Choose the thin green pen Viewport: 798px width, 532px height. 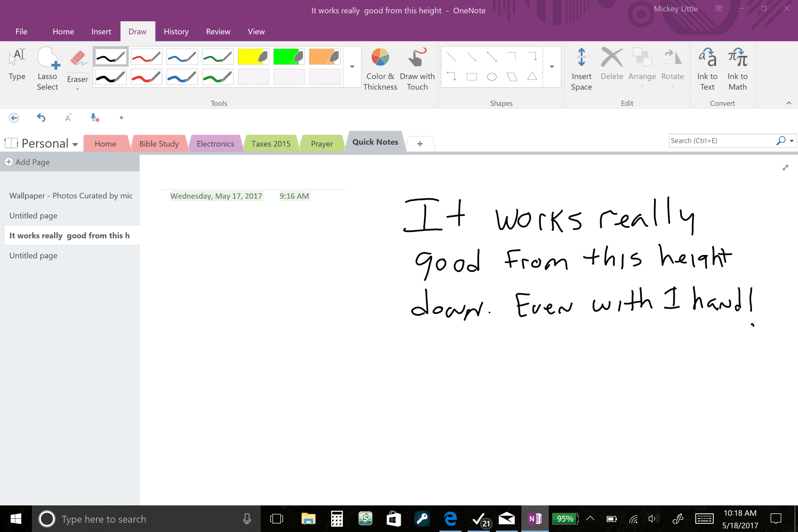point(218,57)
